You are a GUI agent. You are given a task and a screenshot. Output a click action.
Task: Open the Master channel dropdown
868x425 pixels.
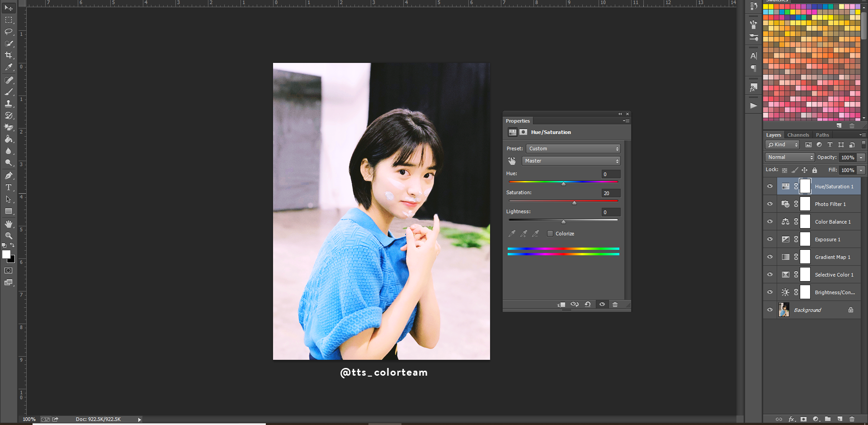[571, 161]
